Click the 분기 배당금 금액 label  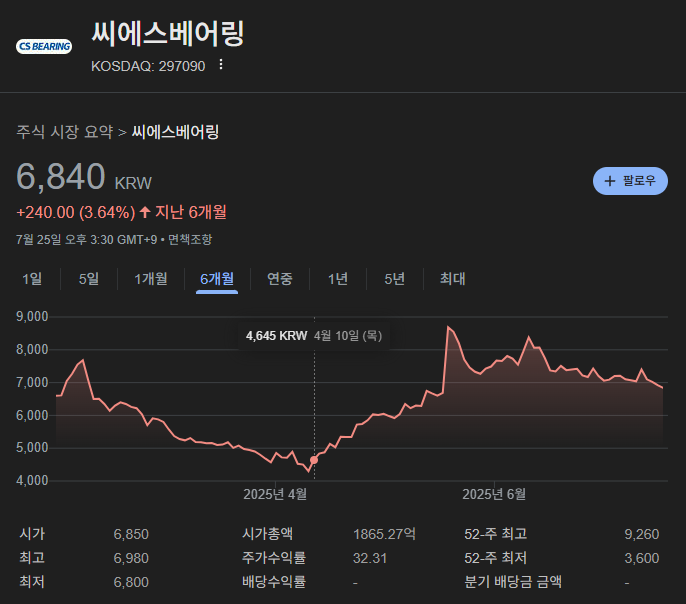513,582
